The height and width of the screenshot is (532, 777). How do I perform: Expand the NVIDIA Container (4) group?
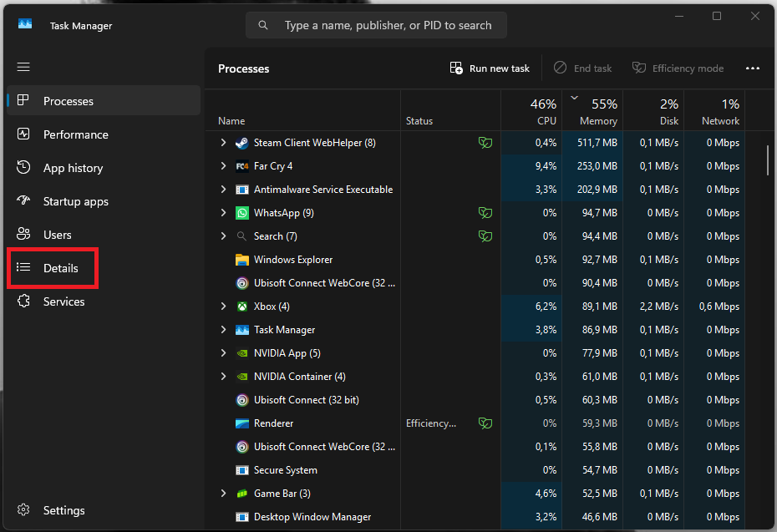point(223,377)
